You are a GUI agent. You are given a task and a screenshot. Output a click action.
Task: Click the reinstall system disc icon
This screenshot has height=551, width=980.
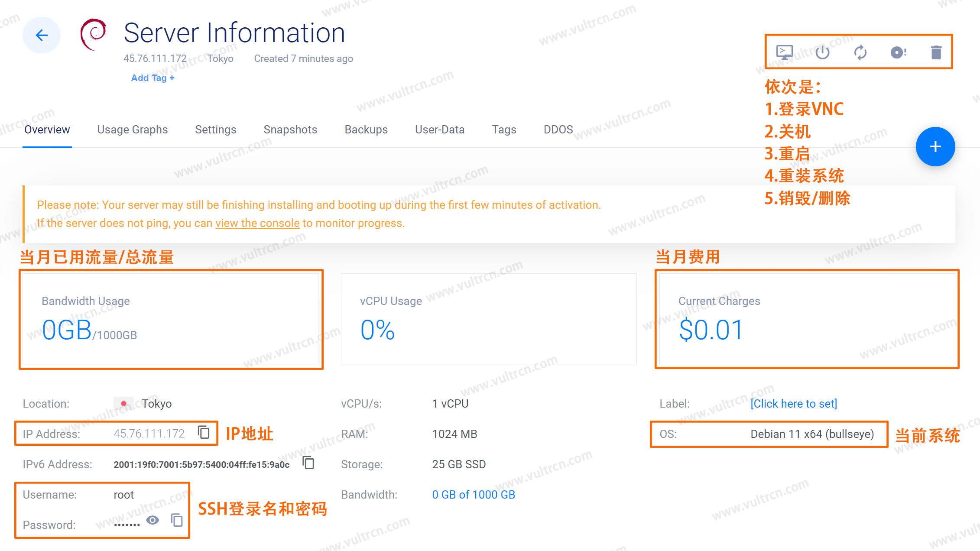[898, 52]
